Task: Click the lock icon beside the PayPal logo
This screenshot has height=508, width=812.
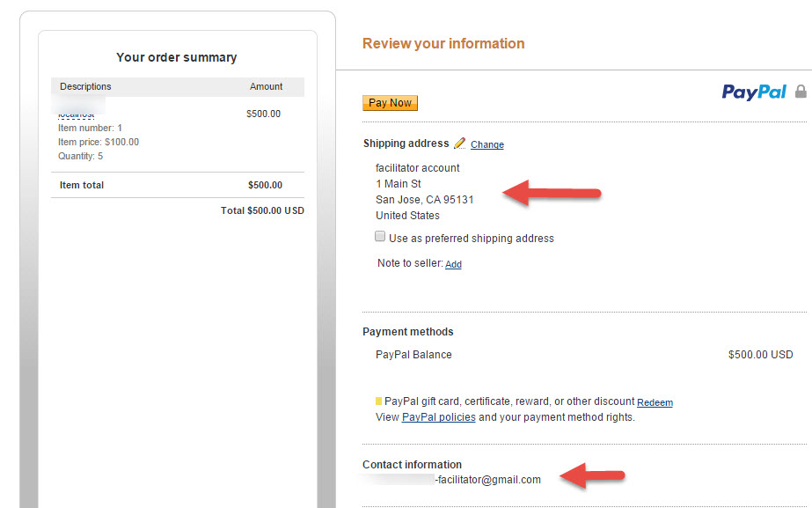Action: pyautogui.click(x=801, y=91)
